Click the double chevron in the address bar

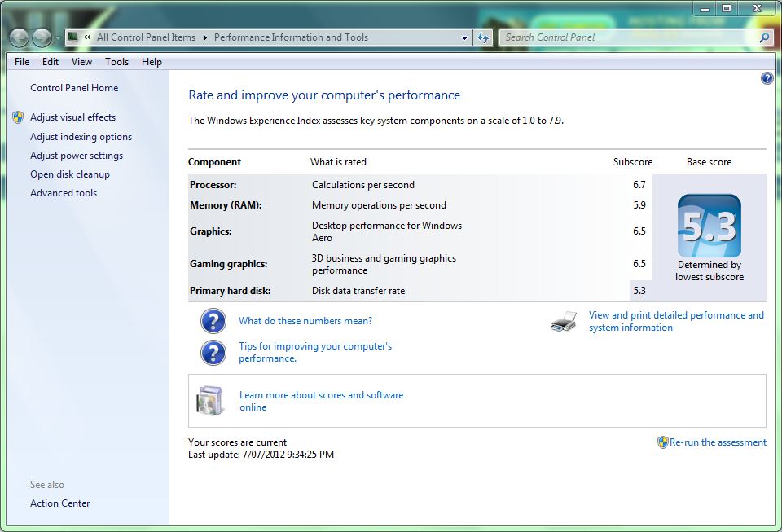(x=87, y=37)
